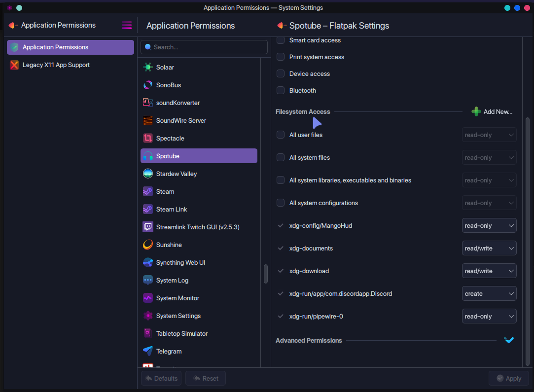Screen dimensions: 534x392
Task: Click the Spotube headphones icon
Action: 148,156
